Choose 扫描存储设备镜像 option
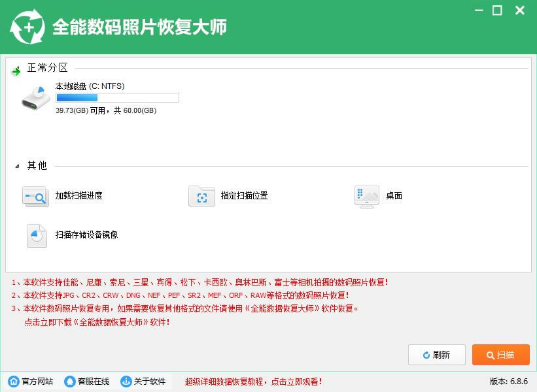This screenshot has height=392, width=537. pos(86,235)
